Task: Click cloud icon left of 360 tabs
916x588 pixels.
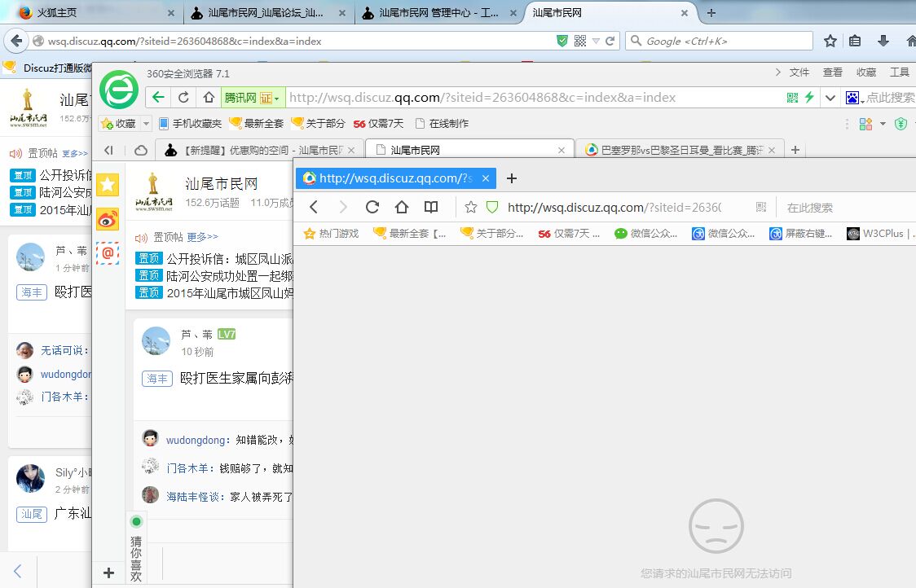Action: [141, 151]
